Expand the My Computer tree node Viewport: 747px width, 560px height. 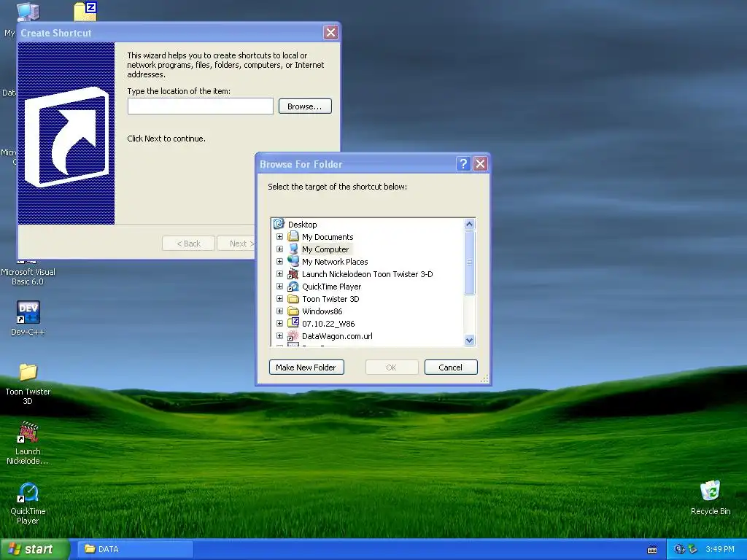tap(279, 249)
